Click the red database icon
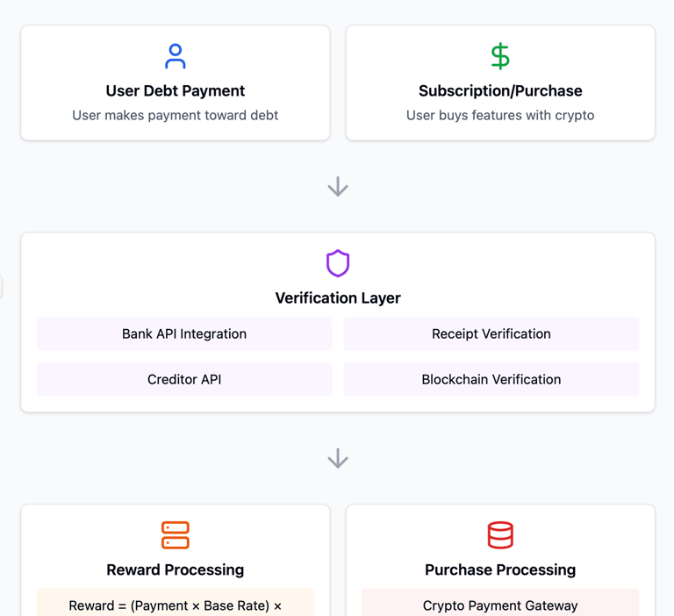This screenshot has height=616, width=674. [x=500, y=534]
